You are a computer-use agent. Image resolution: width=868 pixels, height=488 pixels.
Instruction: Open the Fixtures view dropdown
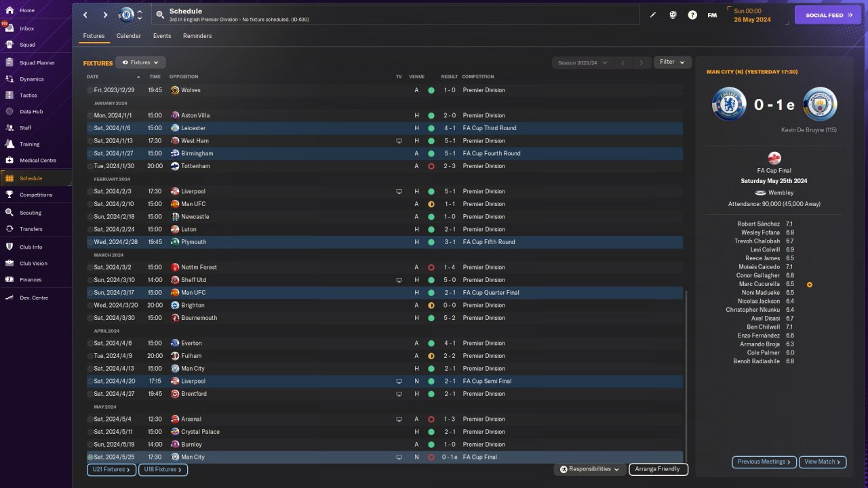click(x=140, y=62)
